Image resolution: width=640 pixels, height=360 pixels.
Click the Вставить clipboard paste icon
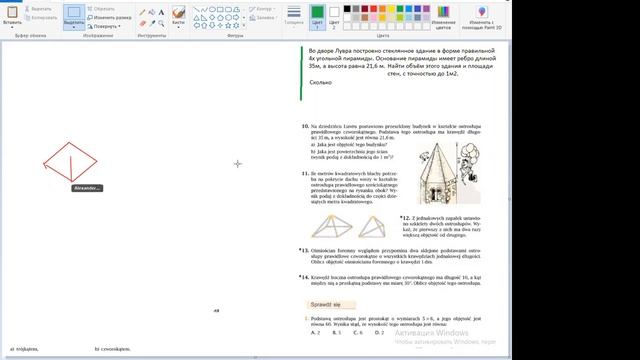click(x=12, y=12)
